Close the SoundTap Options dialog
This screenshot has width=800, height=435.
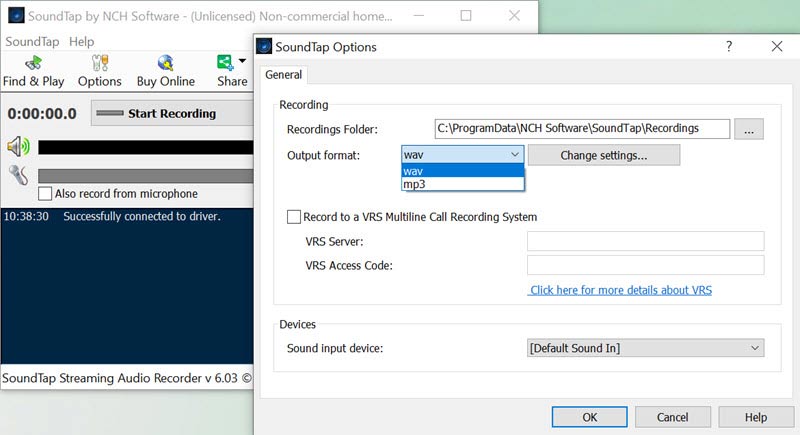coord(777,46)
